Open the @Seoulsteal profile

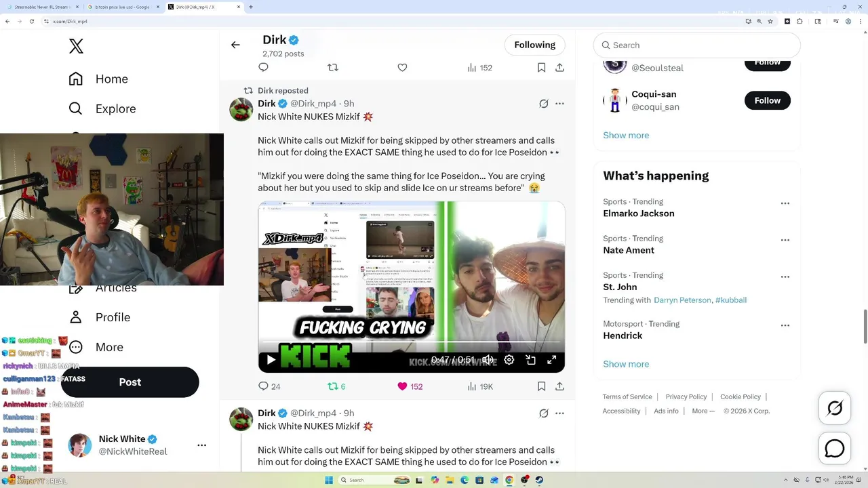(x=657, y=68)
